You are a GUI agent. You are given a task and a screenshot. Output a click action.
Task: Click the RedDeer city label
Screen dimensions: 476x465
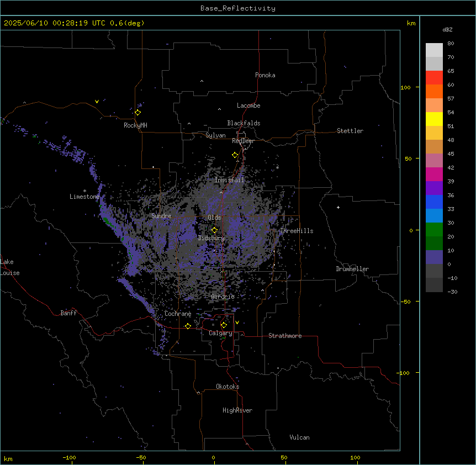click(x=243, y=141)
